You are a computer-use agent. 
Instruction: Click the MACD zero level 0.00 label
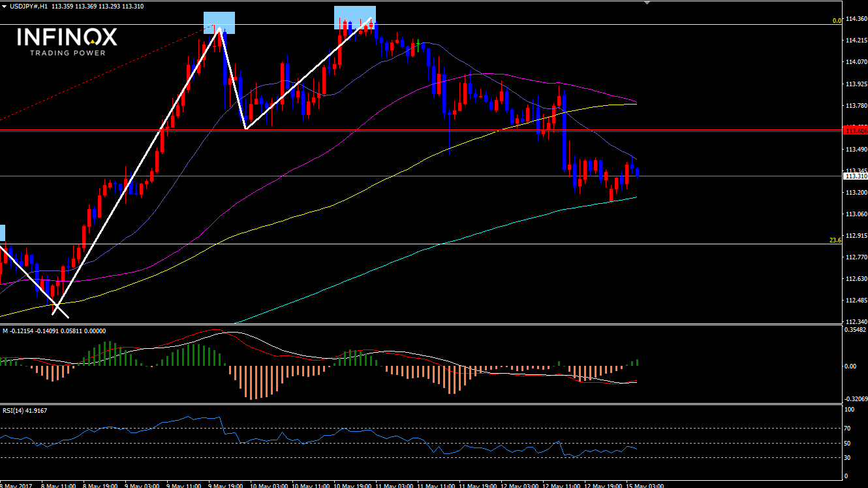(x=850, y=366)
